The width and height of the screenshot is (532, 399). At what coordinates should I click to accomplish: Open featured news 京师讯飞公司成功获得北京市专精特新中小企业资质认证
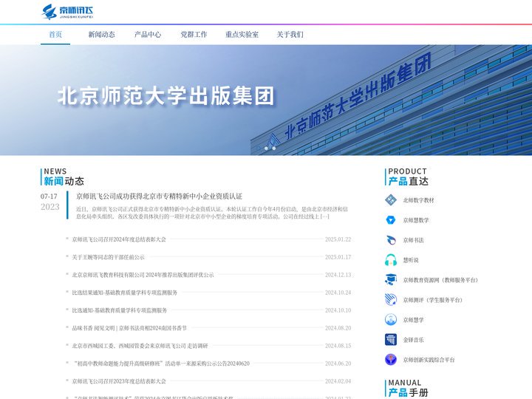click(159, 196)
